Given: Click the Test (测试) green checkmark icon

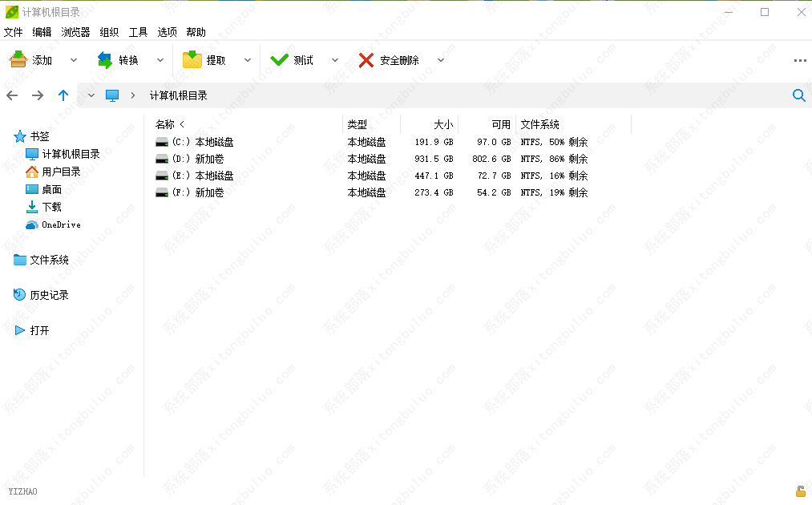Looking at the screenshot, I should coord(279,60).
